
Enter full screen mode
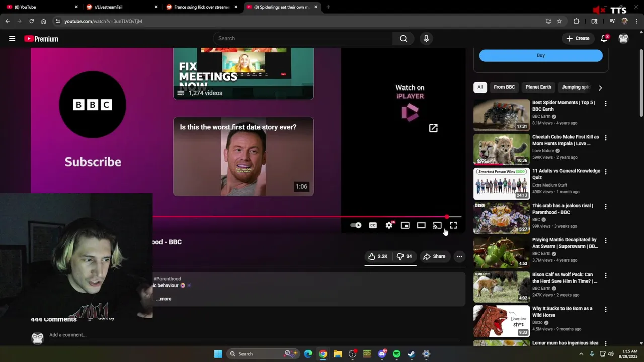(453, 225)
